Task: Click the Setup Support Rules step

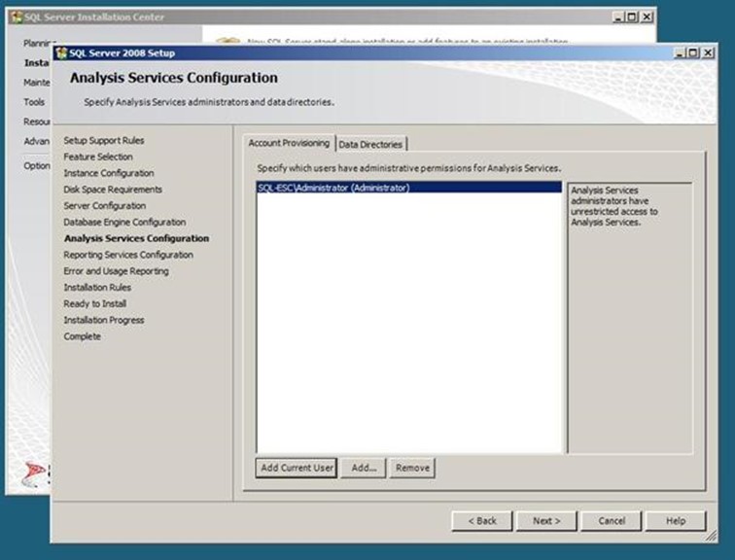Action: coord(104,141)
